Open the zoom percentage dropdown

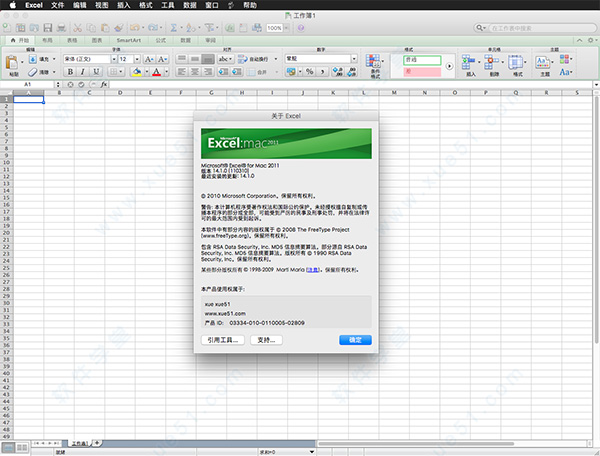(286, 28)
